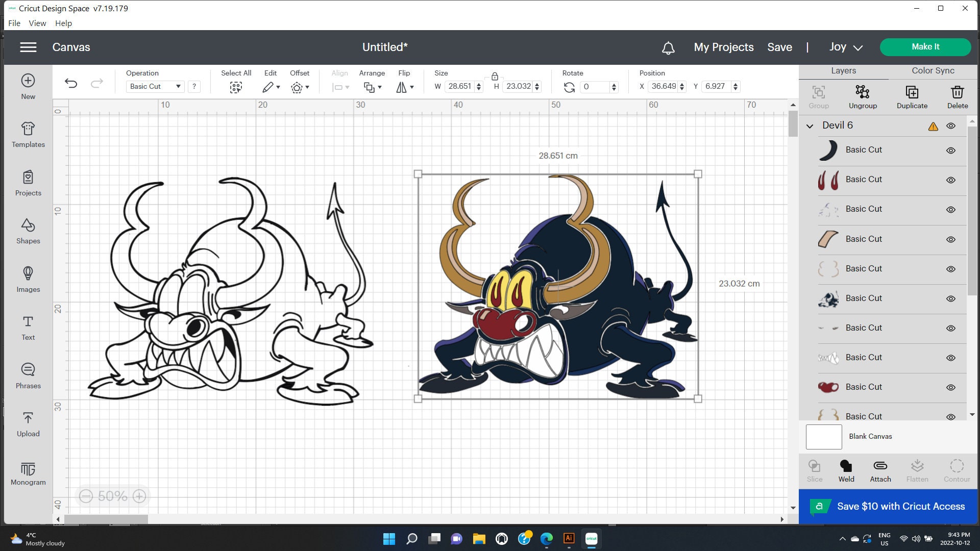The image size is (980, 551).
Task: Hide the red nose Basic Cut layer
Action: click(951, 387)
